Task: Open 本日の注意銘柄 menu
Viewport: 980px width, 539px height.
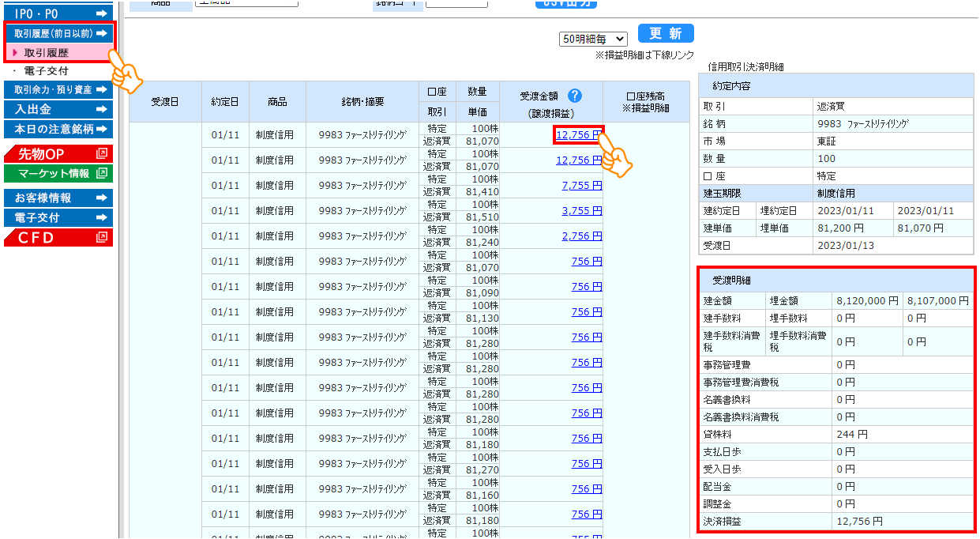Action: [58, 129]
